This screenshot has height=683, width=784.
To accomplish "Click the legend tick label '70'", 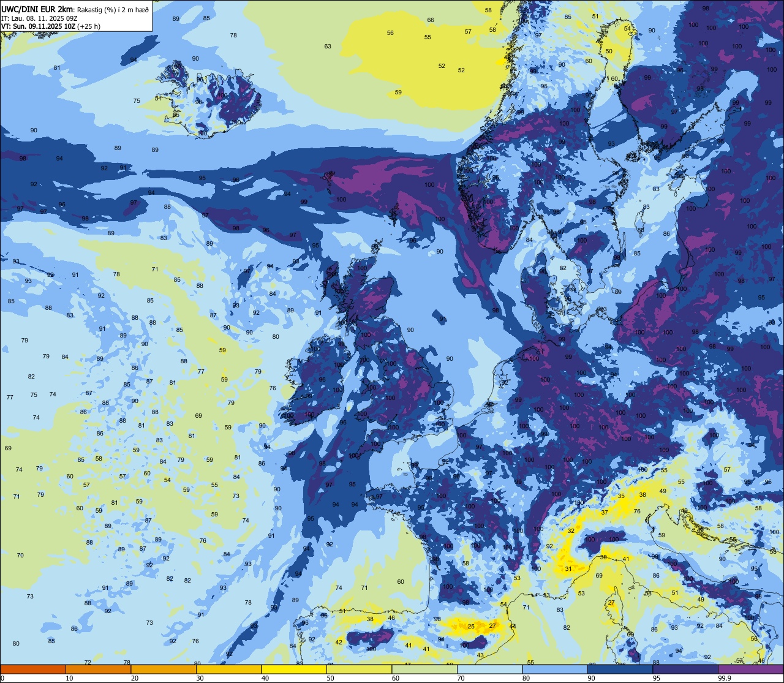I will (x=461, y=678).
